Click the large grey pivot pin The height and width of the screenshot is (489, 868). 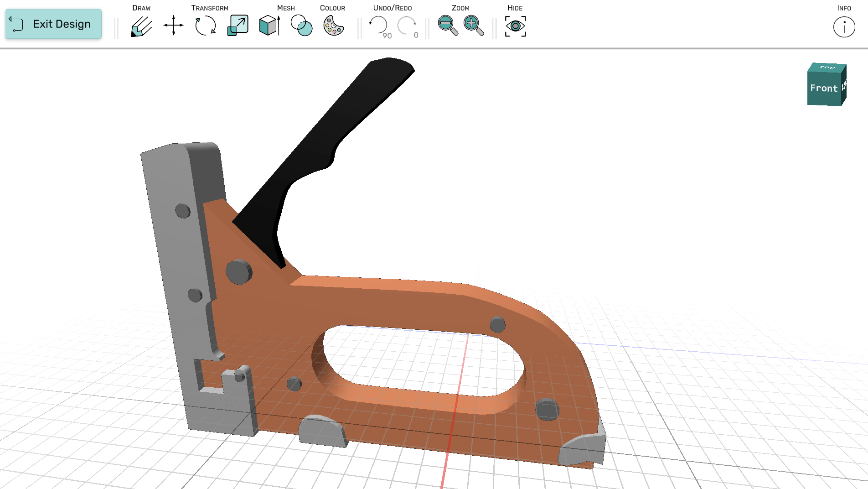tap(238, 272)
